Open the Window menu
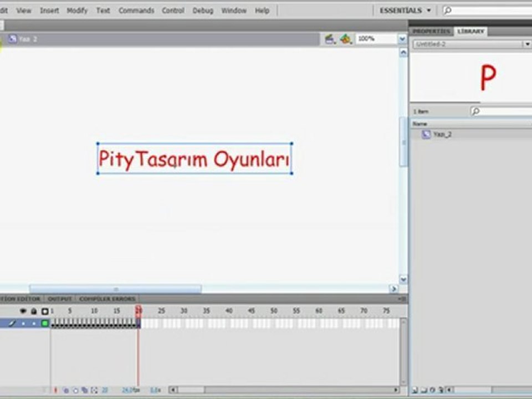 233,11
